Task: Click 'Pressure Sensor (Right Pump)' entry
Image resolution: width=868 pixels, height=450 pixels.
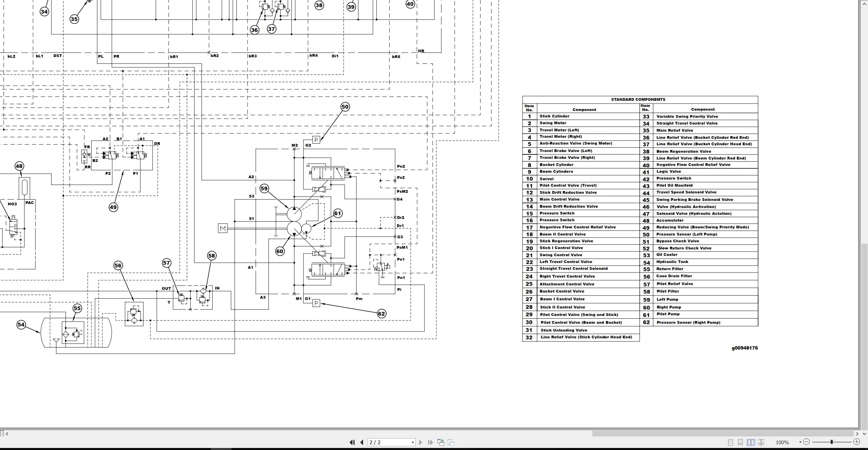Action: [688, 322]
